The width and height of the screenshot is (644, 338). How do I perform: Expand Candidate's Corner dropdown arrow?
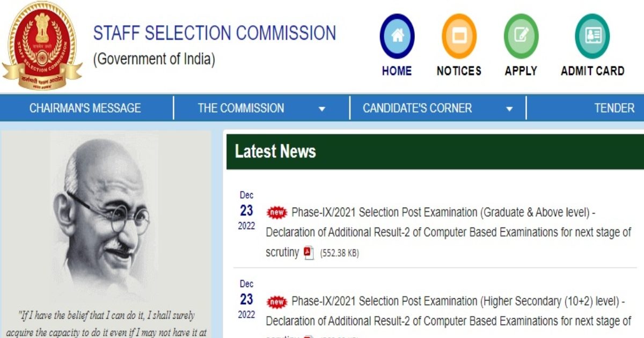click(x=509, y=109)
